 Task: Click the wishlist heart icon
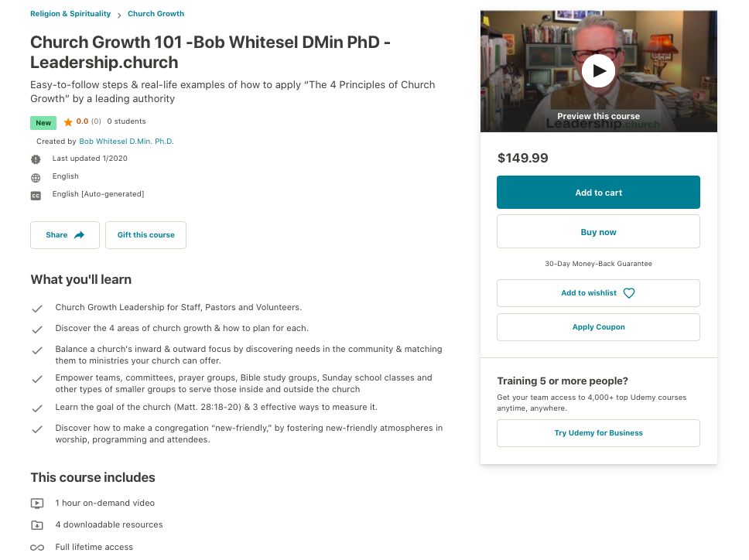[629, 293]
